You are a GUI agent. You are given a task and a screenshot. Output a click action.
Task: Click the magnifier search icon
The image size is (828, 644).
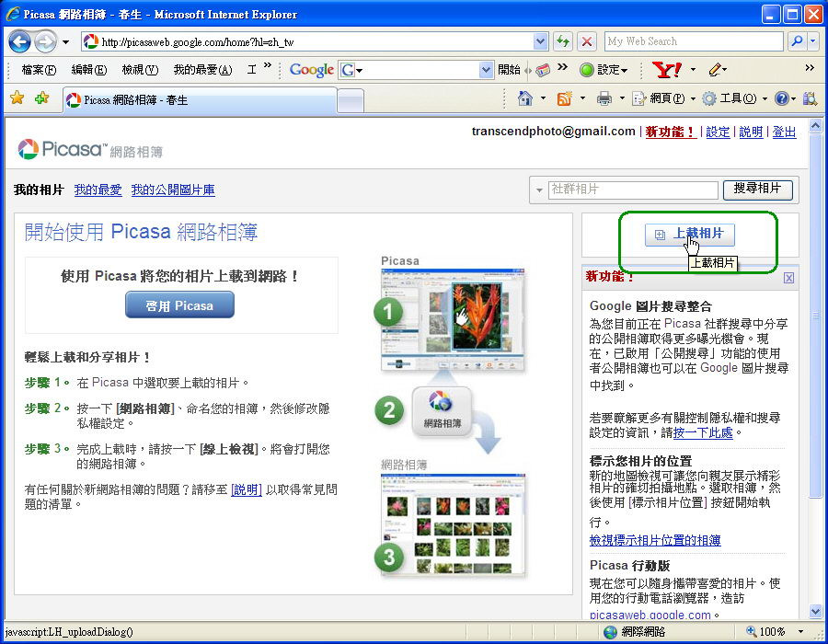(797, 41)
